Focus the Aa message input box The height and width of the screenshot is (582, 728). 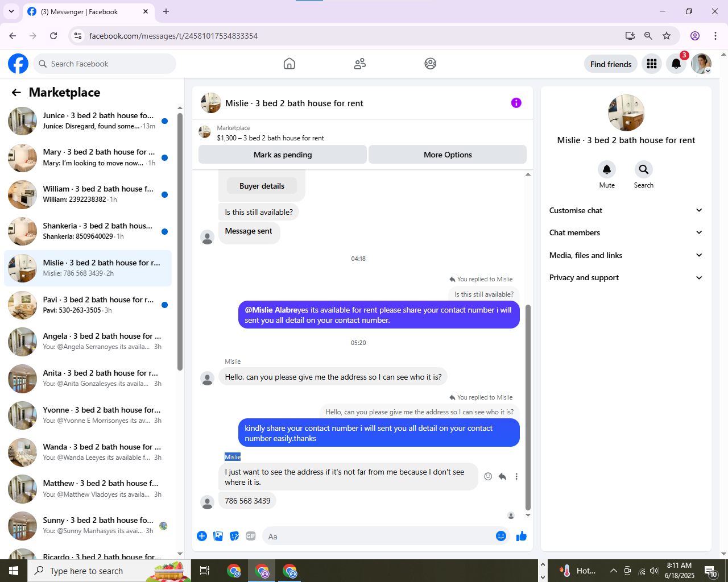tap(378, 536)
